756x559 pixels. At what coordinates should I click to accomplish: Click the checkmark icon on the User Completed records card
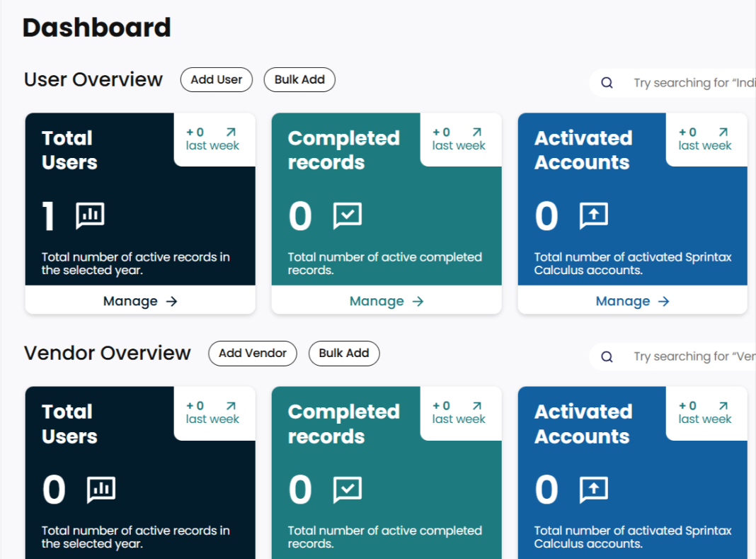click(x=348, y=215)
